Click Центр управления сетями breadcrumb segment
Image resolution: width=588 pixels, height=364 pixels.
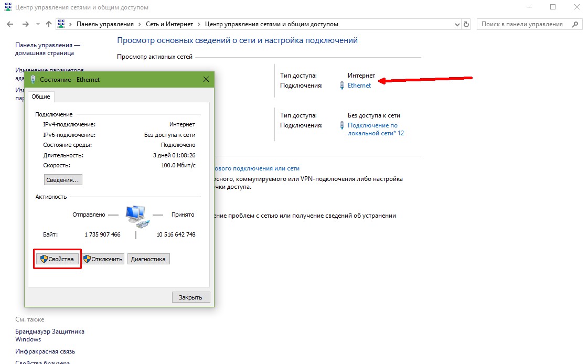click(272, 24)
